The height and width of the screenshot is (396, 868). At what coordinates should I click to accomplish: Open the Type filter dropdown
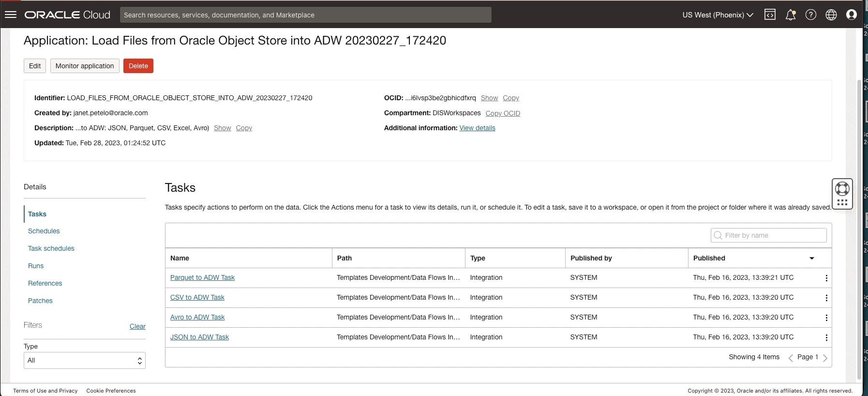pyautogui.click(x=85, y=360)
